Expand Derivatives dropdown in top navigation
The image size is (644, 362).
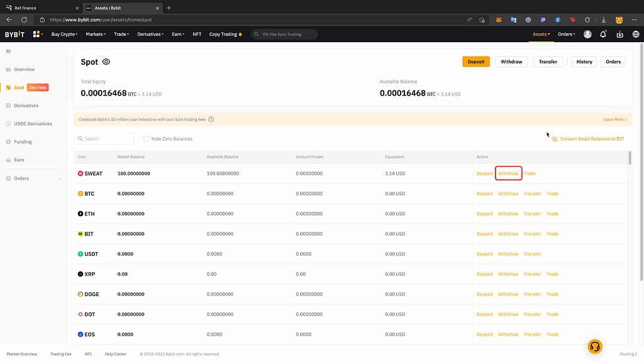(x=150, y=35)
